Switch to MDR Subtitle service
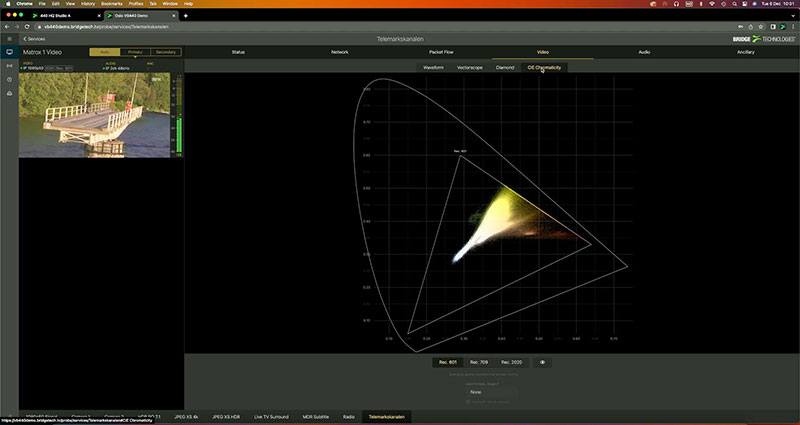 click(x=315, y=417)
